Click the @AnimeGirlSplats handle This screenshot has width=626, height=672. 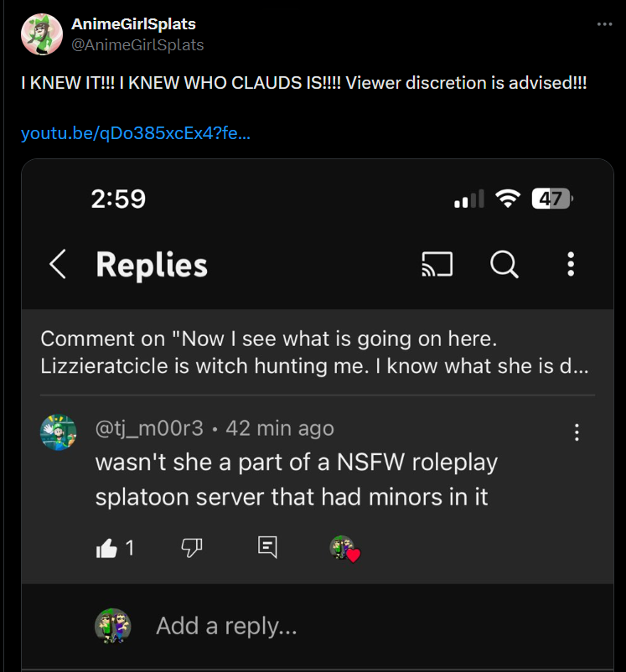tap(137, 45)
